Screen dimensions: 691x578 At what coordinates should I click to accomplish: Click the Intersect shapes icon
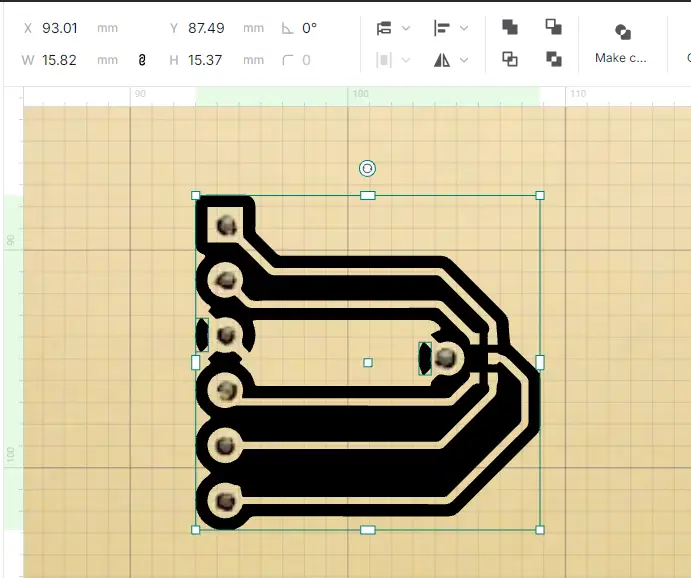510,60
